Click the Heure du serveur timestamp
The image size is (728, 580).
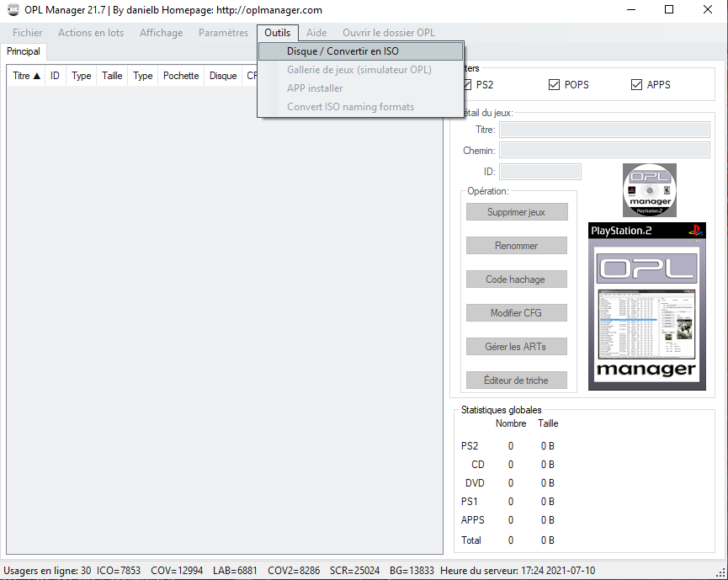click(x=518, y=570)
